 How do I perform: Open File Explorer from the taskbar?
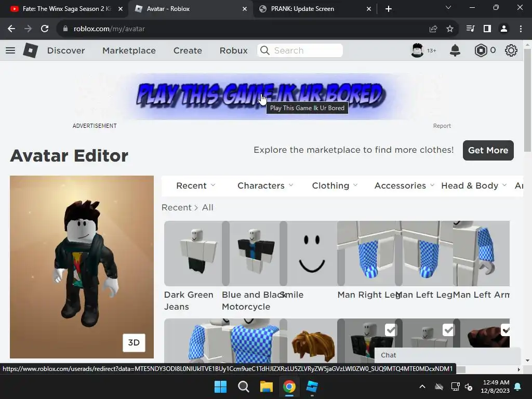(x=267, y=387)
